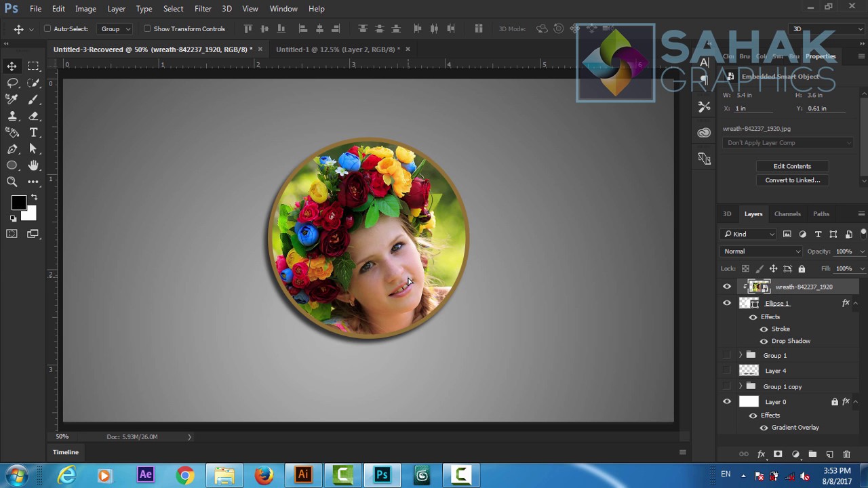Lock all with the padlock icon
Image resolution: width=868 pixels, height=488 pixels.
click(x=802, y=269)
